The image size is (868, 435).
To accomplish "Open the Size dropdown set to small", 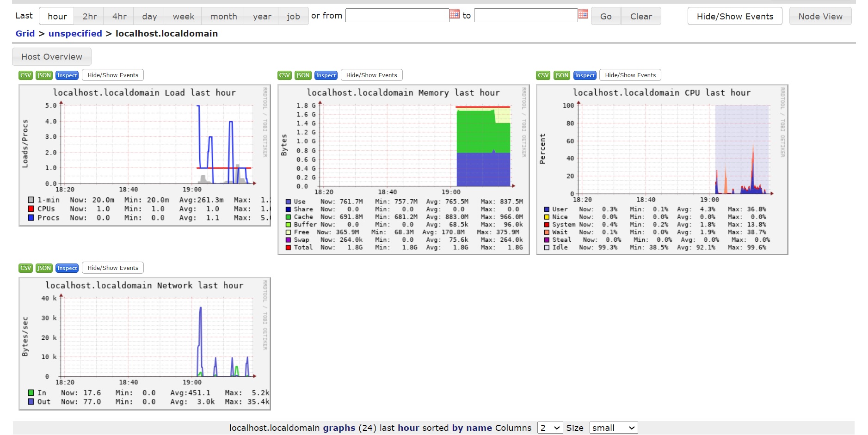I will 614,428.
